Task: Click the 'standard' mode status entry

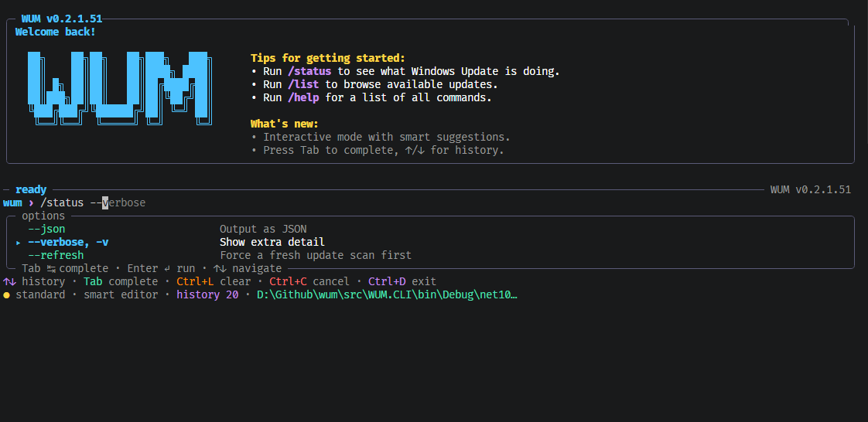Action: [40, 295]
